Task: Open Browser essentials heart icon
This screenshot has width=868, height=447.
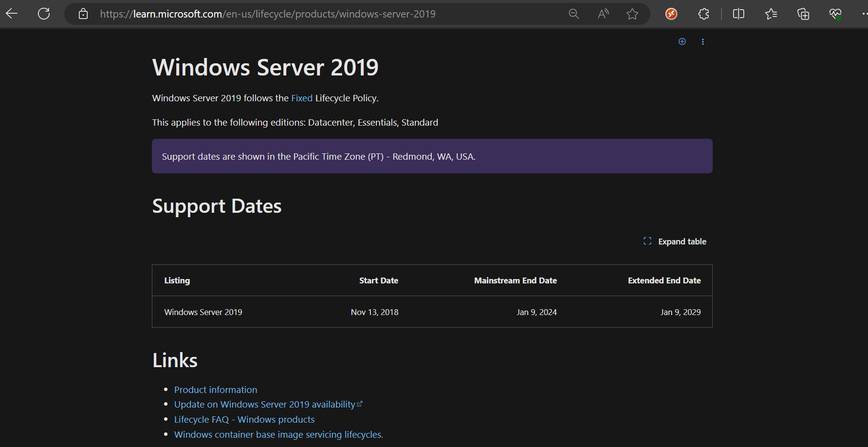Action: click(835, 14)
